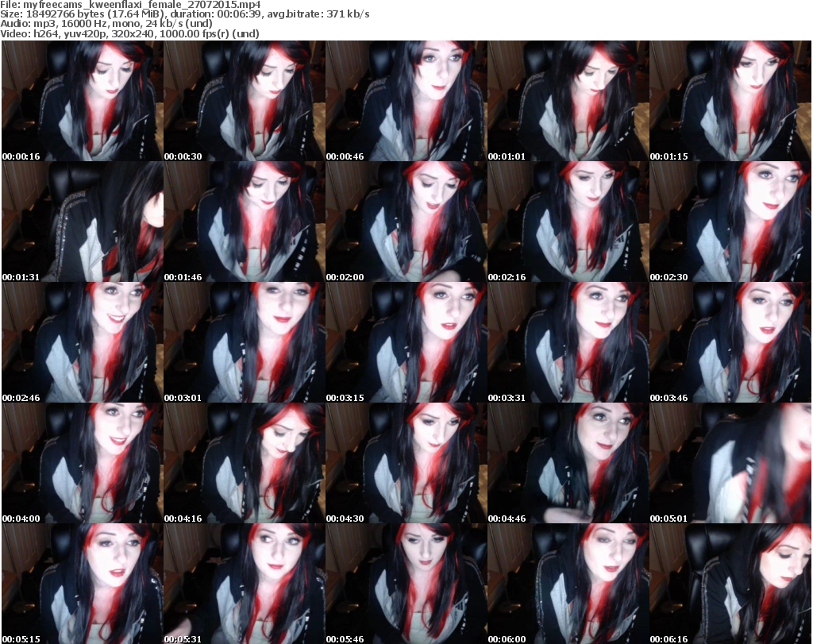The height and width of the screenshot is (644, 813).
Task: Click the frame stamped 00:06:00
Action: (568, 584)
